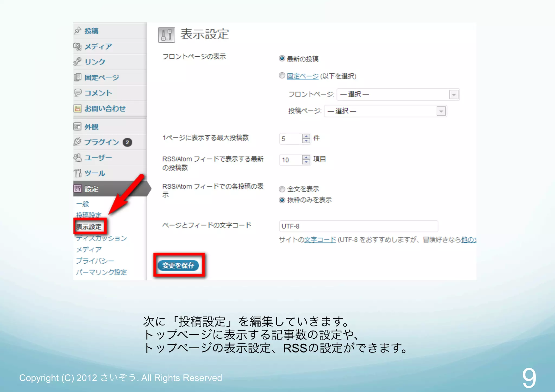
Task: Click the people icon beside ユーザー
Action: [78, 157]
